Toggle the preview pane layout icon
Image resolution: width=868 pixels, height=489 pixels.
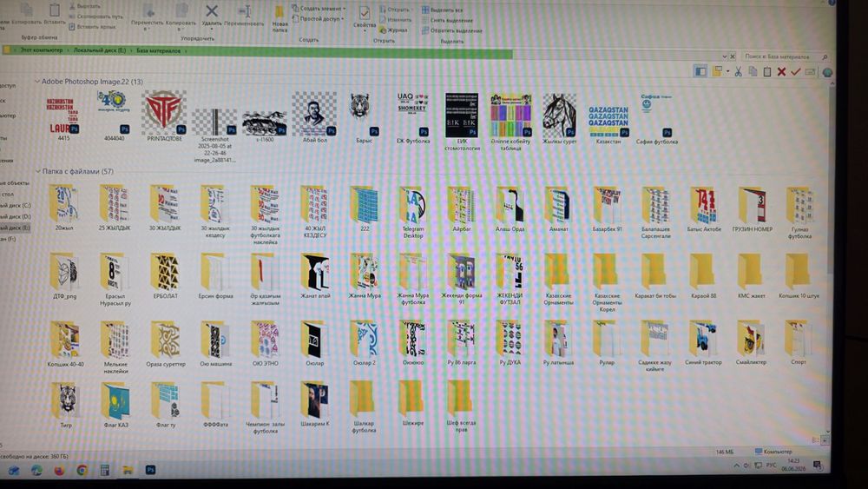coord(700,71)
